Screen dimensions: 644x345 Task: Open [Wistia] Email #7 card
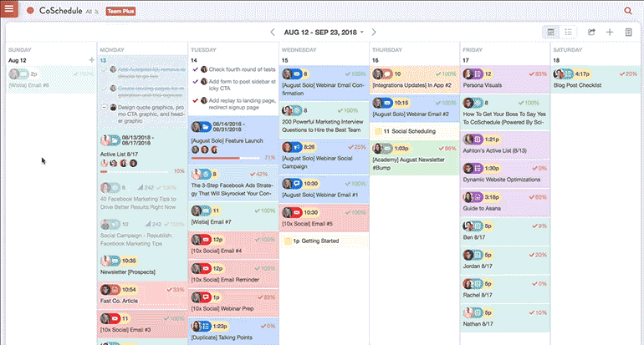pyautogui.click(x=233, y=216)
